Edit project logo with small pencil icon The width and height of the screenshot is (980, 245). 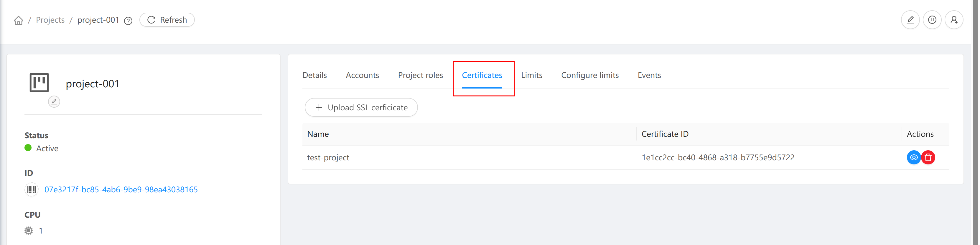[54, 101]
